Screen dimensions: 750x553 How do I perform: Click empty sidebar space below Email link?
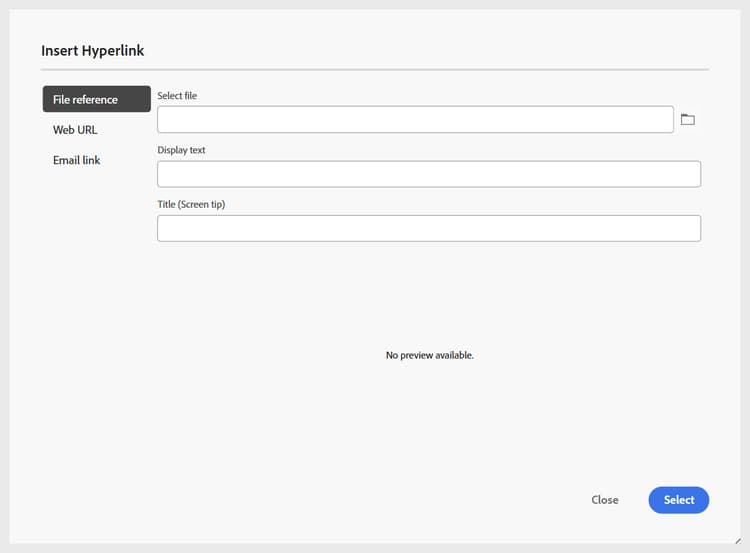[x=95, y=300]
